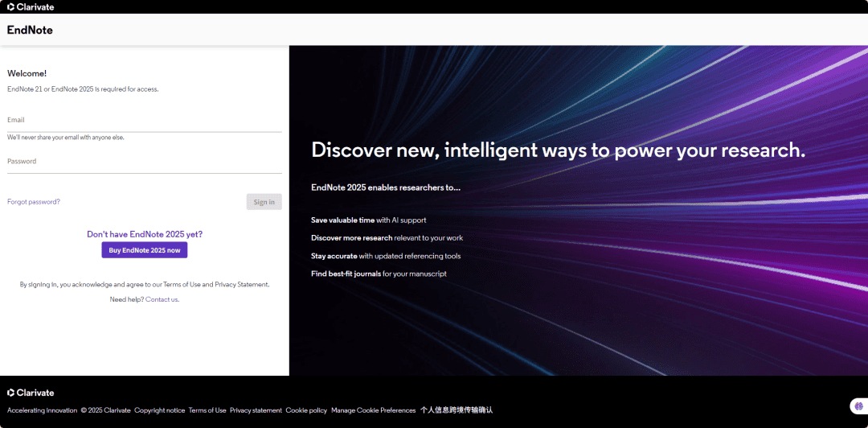Viewport: 868px width, 428px height.
Task: Open Privacy statement footer link
Action: point(256,410)
